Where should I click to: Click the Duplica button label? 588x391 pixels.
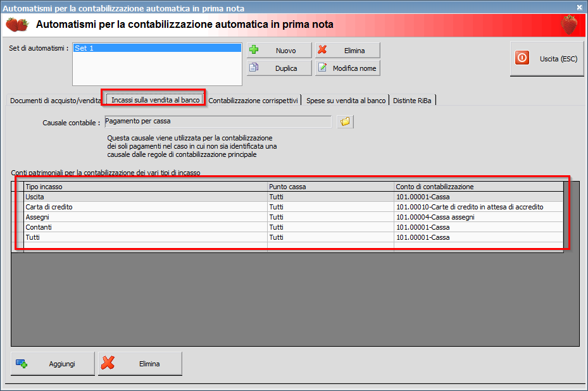click(286, 68)
